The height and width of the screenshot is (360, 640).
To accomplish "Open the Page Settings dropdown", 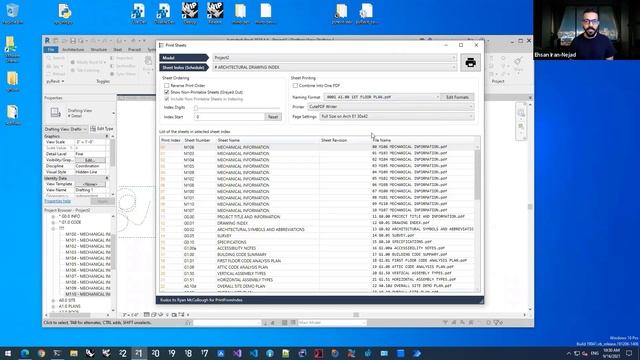I will pos(396,116).
